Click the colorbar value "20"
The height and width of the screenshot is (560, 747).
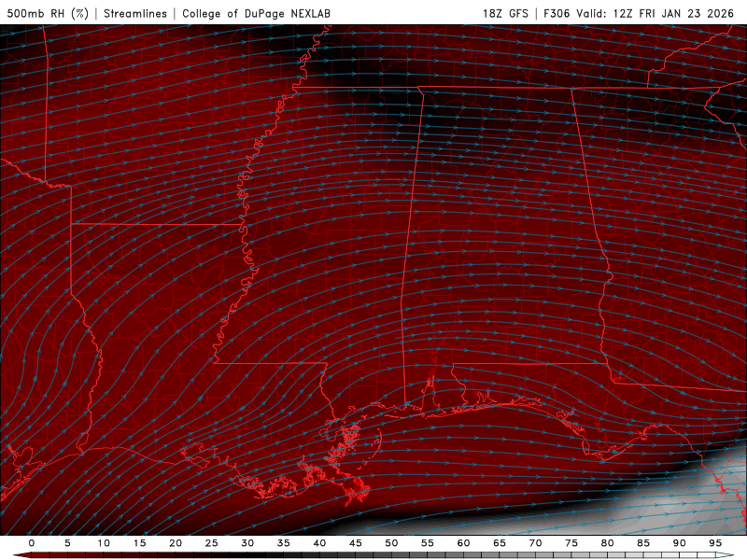pos(176,543)
